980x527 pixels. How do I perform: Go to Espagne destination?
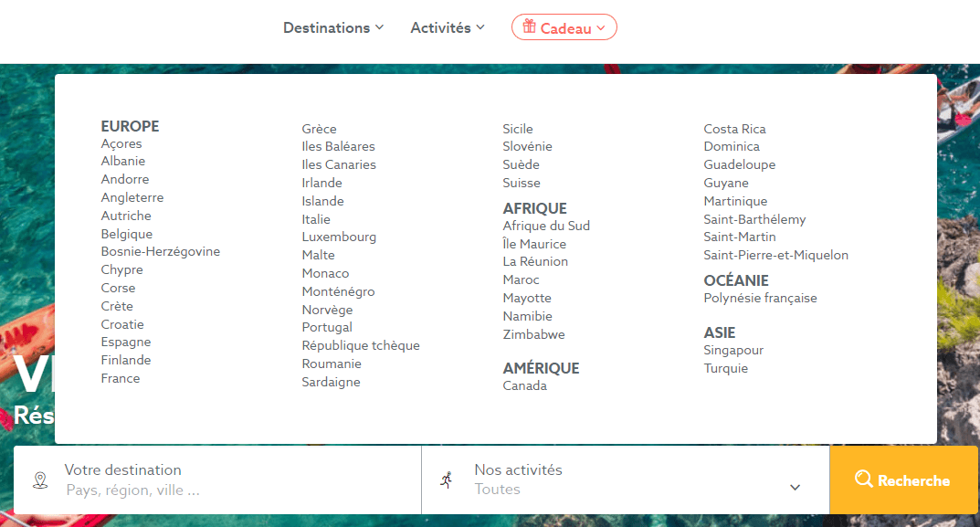click(x=126, y=342)
